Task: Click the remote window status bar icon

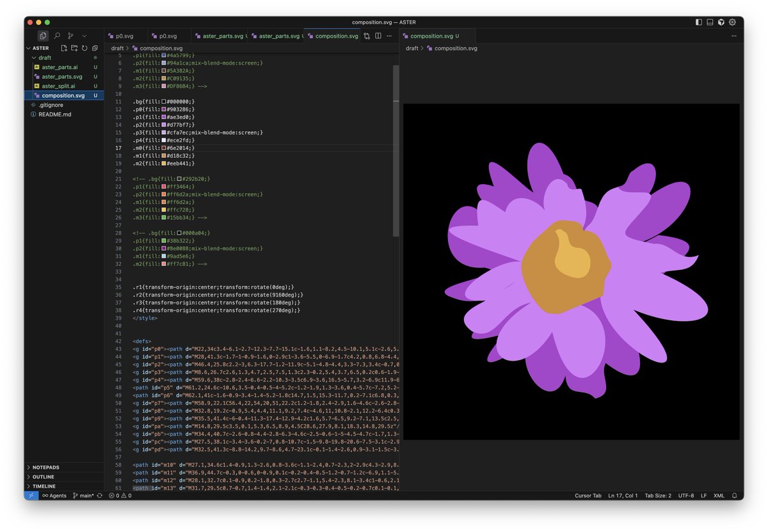Action: [x=31, y=496]
